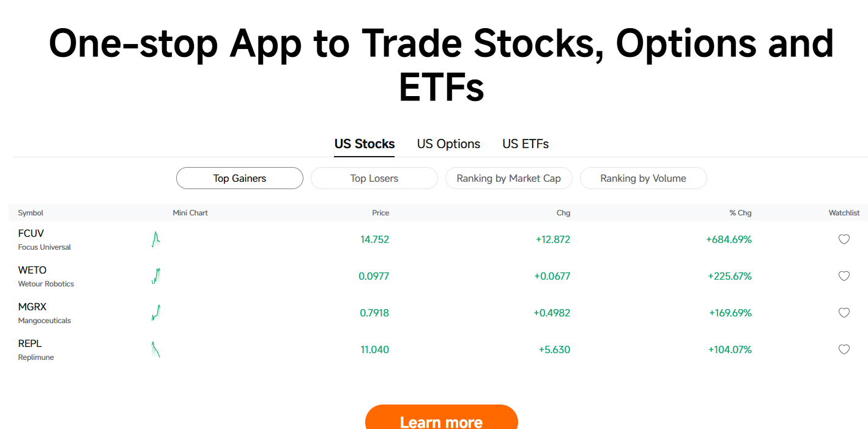View WETO mini chart sparkline
Viewport: 868px width, 429px height.
(x=155, y=276)
